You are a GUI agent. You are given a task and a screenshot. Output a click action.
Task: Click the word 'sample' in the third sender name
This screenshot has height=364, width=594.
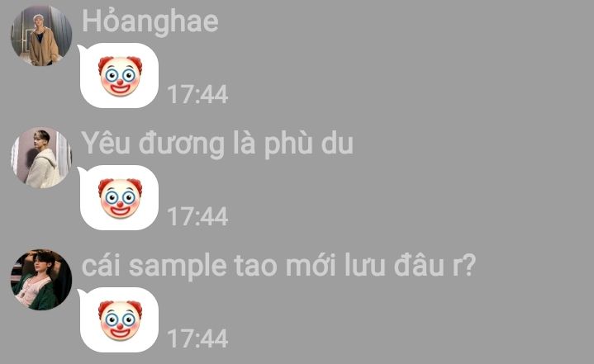point(178,267)
